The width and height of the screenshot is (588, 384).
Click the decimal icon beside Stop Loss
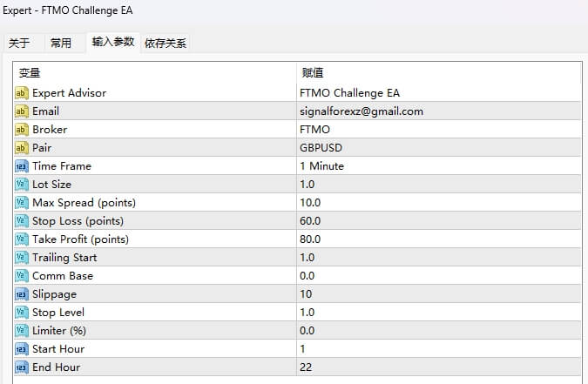point(22,221)
